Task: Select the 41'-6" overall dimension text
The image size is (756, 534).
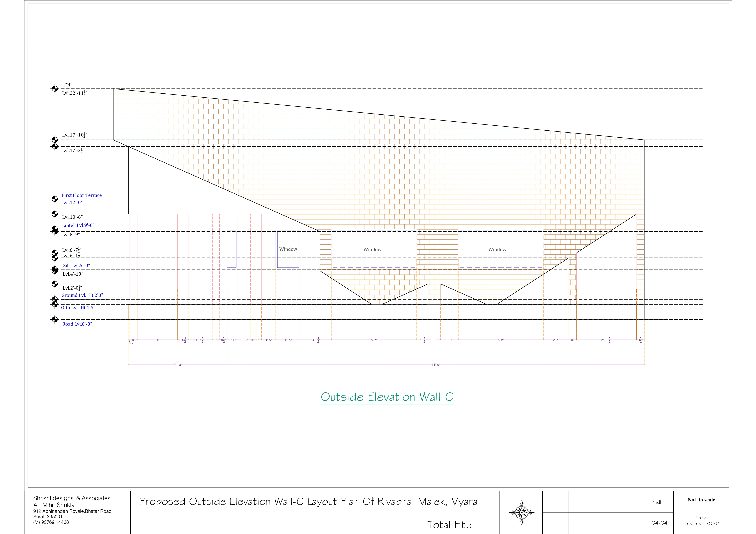Action: (x=435, y=365)
